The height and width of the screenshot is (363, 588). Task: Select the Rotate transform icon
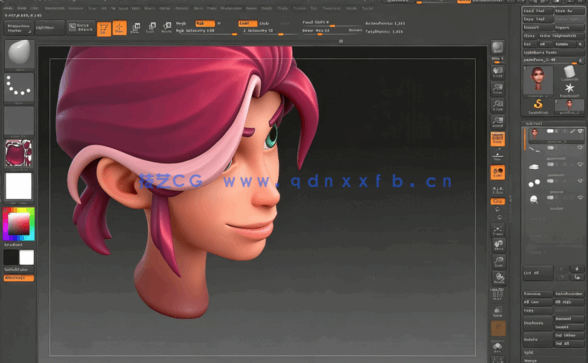(166, 28)
